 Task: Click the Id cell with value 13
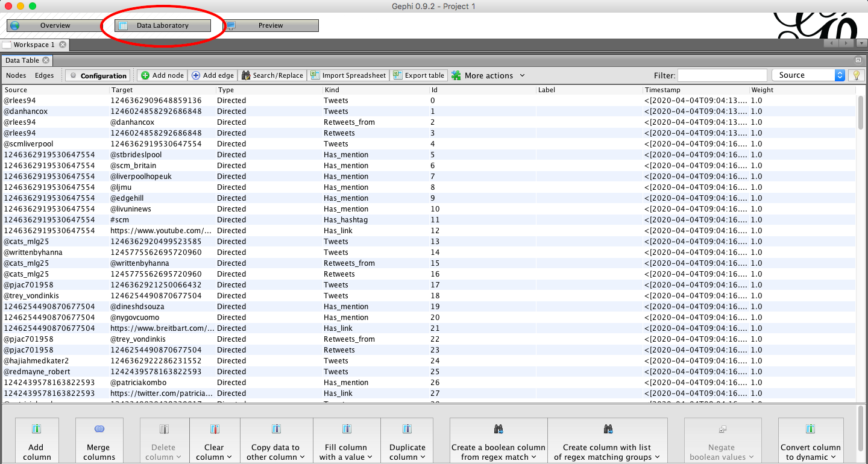[482, 242]
